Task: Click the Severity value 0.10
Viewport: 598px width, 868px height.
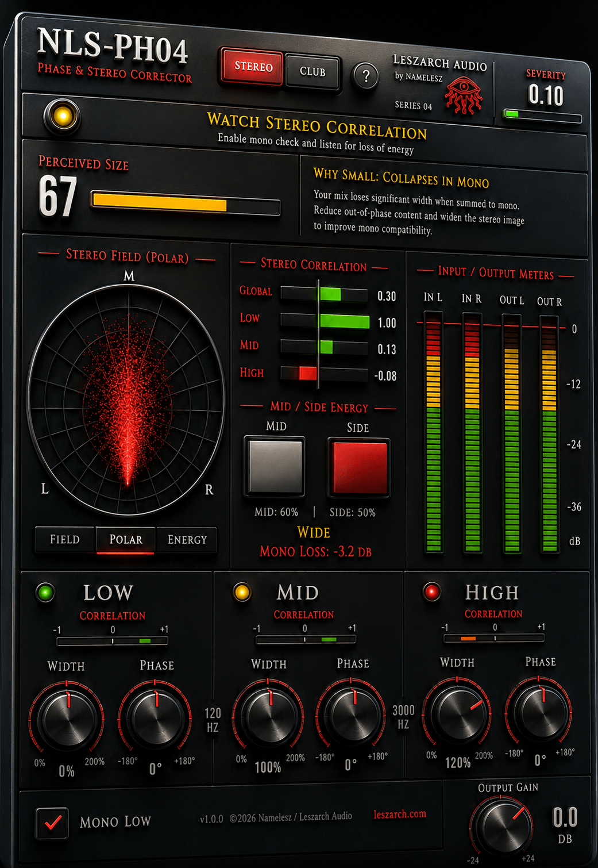Action: pos(546,95)
